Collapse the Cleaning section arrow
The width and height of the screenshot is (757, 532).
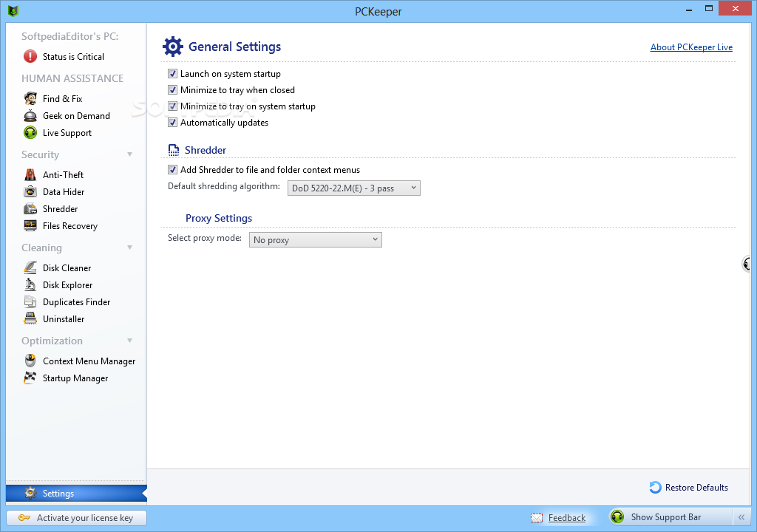pyautogui.click(x=129, y=248)
